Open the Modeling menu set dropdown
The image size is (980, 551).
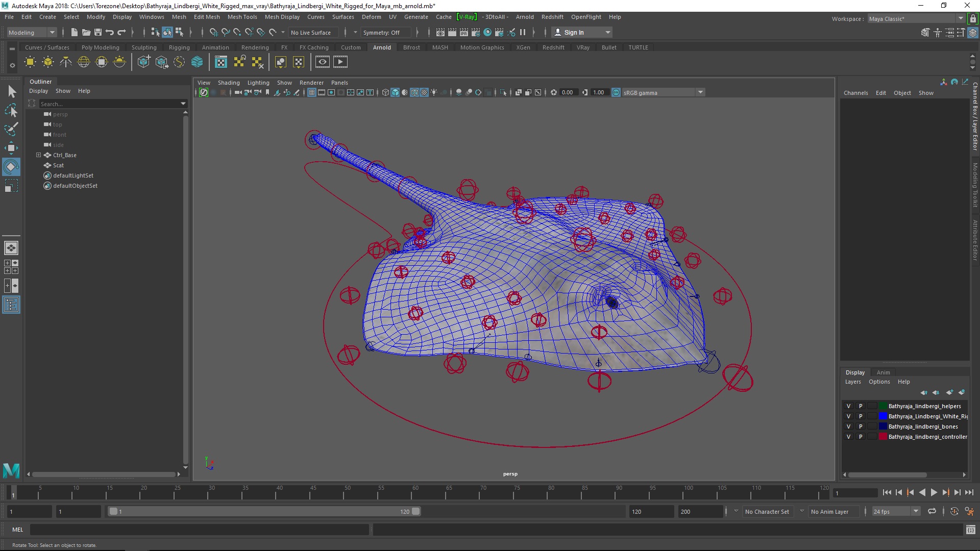[x=32, y=32]
